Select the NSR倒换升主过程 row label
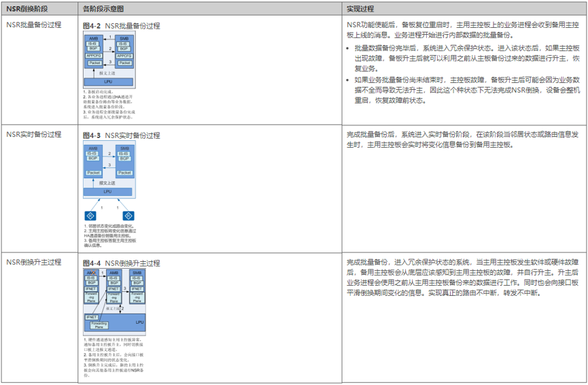This screenshot has height=385, width=588. [x=33, y=262]
